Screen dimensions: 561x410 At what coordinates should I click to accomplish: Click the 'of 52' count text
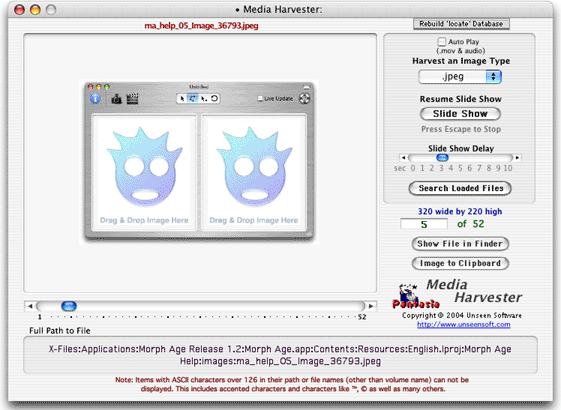(470, 224)
